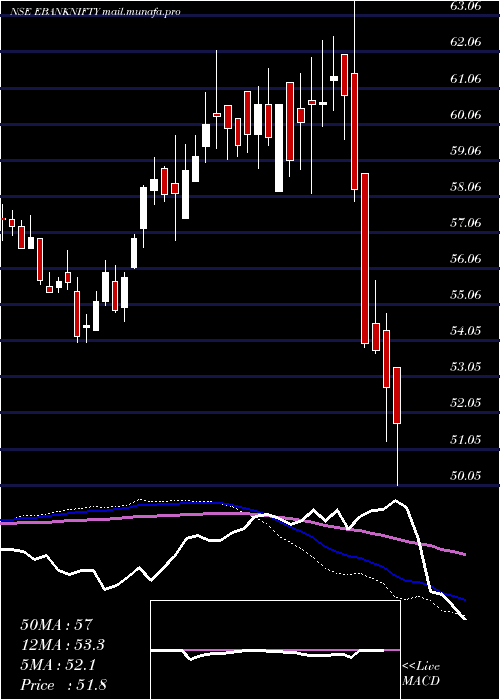Click the 56.06 price axis label
Screen dimensions: 500x700
pyautogui.click(x=466, y=259)
